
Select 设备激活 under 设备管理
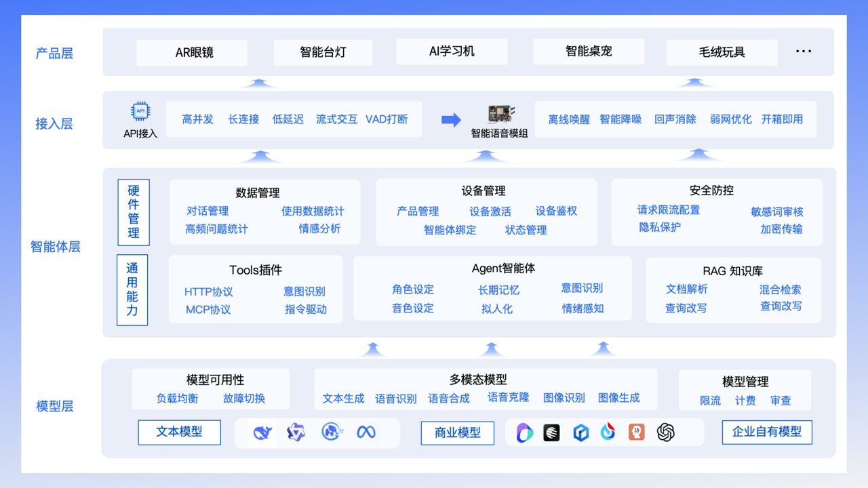[490, 211]
